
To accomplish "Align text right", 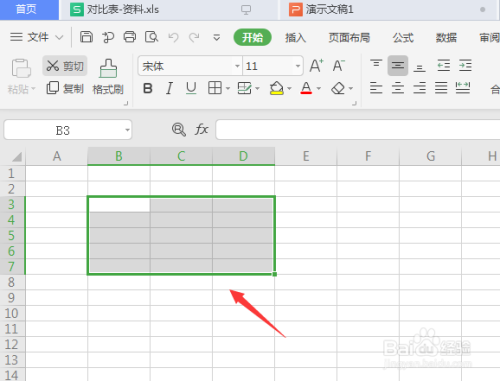I will click(419, 88).
